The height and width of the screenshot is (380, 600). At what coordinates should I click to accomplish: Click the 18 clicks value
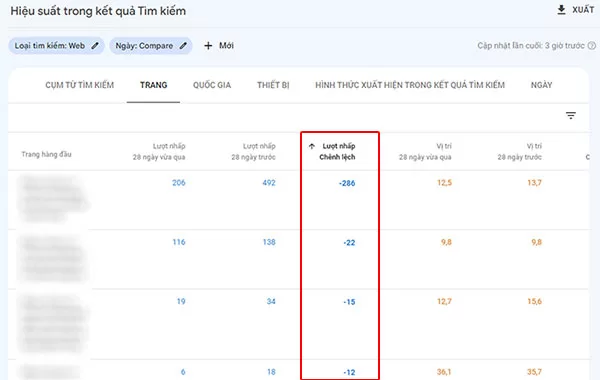[271, 372]
